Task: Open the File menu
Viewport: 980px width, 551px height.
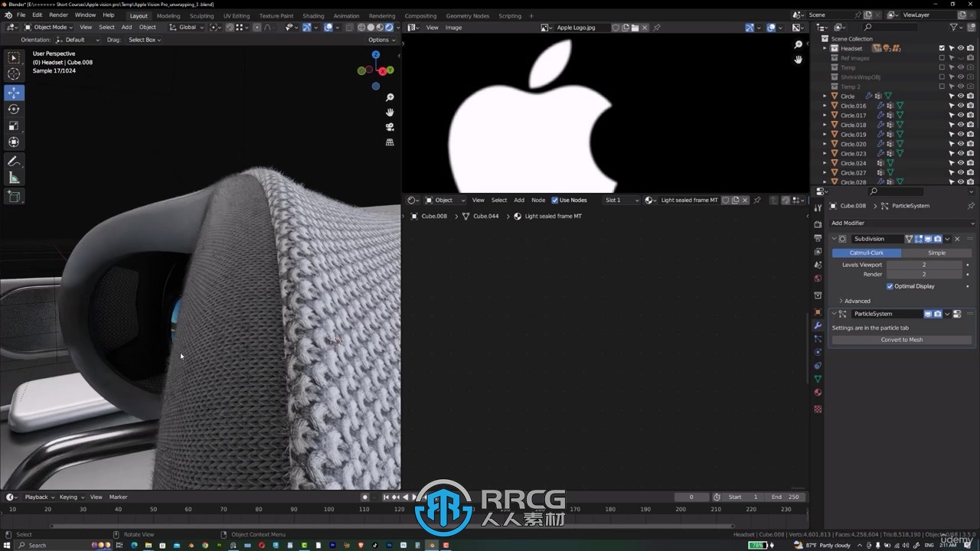Action: (x=21, y=15)
